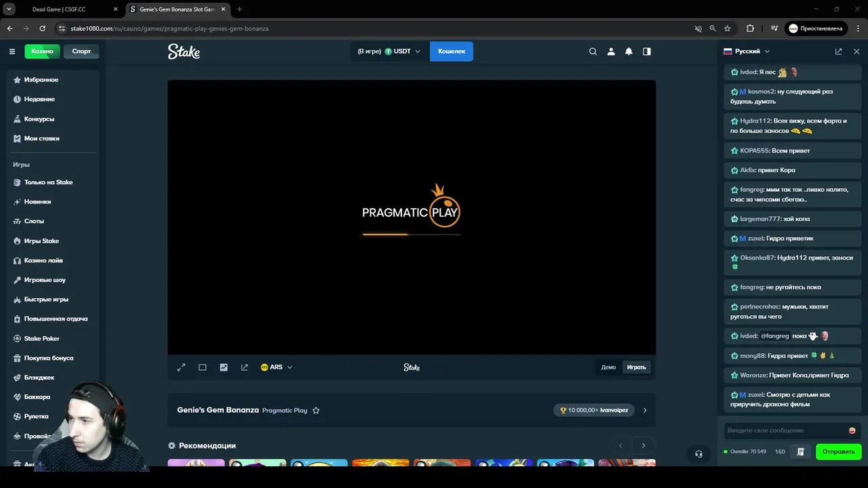
Task: Open first recommended game thumbnail
Action: coord(196,463)
